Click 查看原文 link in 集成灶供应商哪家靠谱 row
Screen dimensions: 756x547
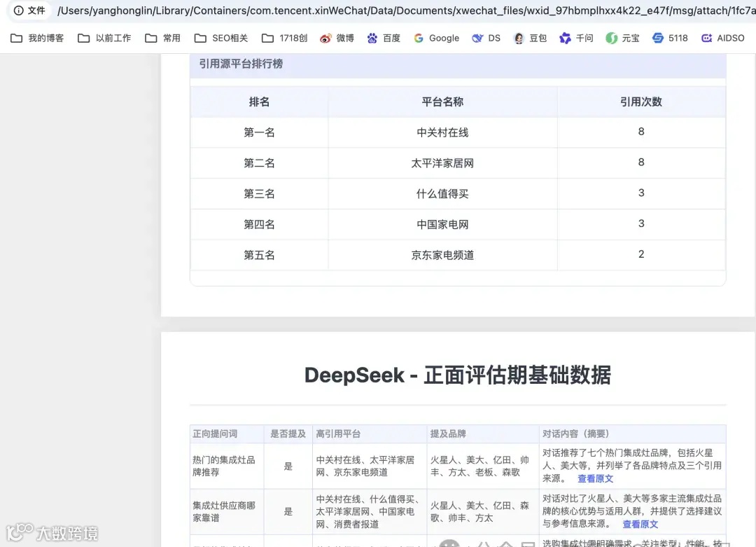(640, 524)
